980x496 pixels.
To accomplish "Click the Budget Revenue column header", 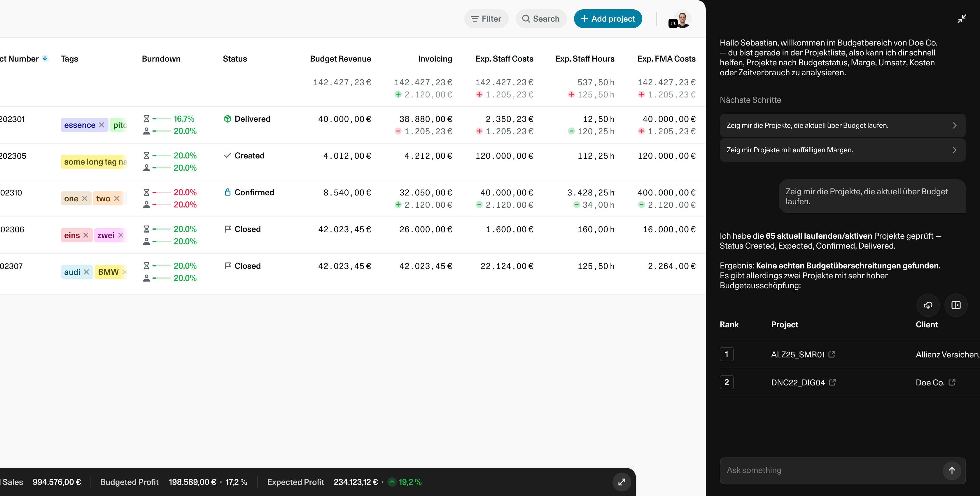I will (340, 59).
